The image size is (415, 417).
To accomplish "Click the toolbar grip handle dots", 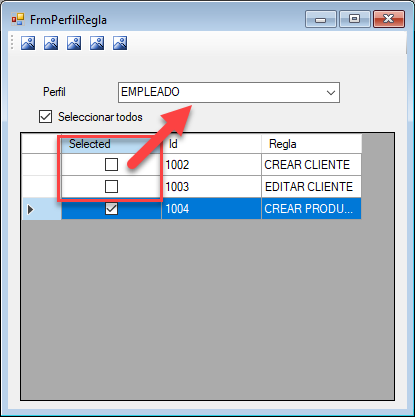I will pyautogui.click(x=12, y=43).
